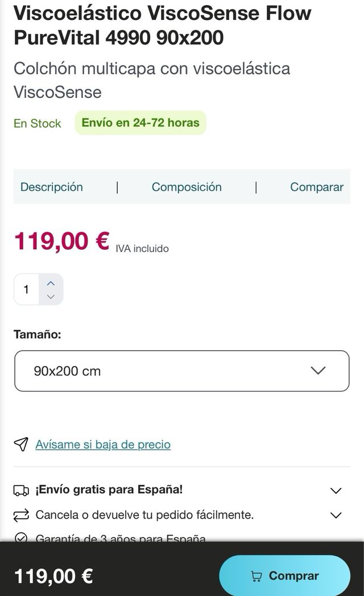Screen dimensions: 364x596
Task: Open the Comparar section
Action: (317, 187)
